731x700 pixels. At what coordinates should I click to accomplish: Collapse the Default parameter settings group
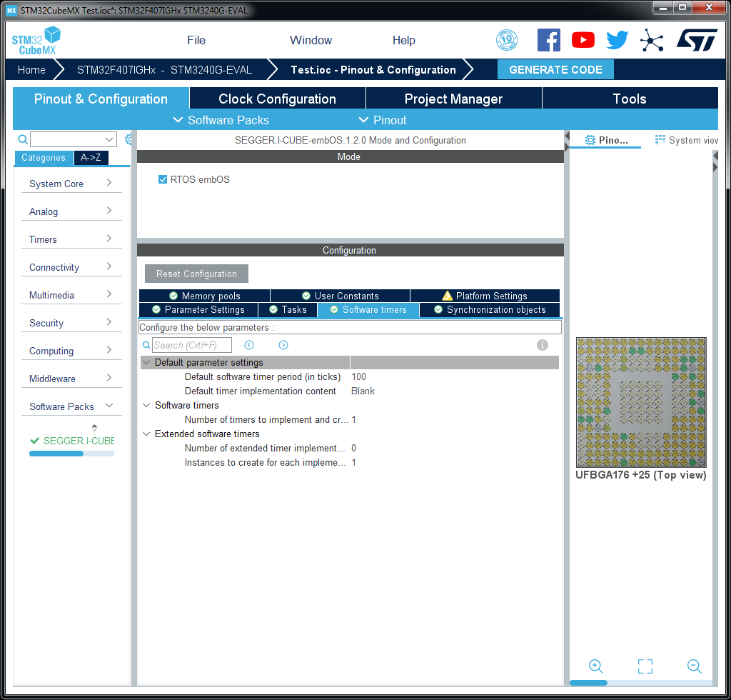point(147,363)
